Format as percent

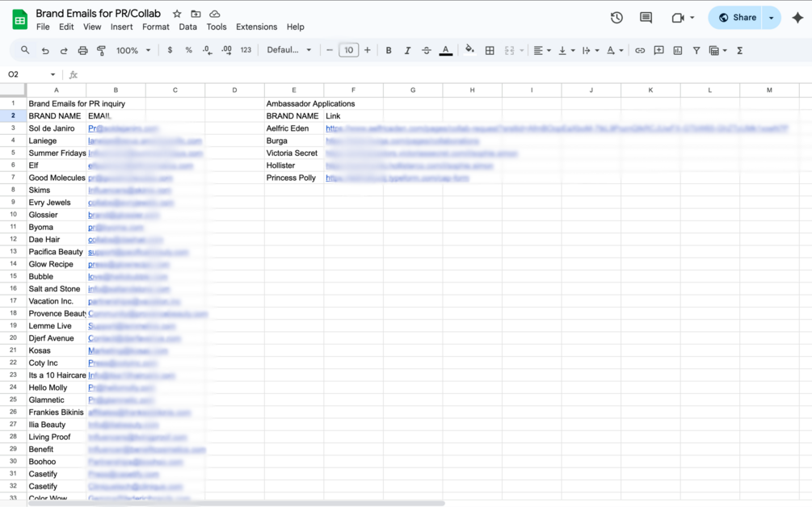point(189,50)
